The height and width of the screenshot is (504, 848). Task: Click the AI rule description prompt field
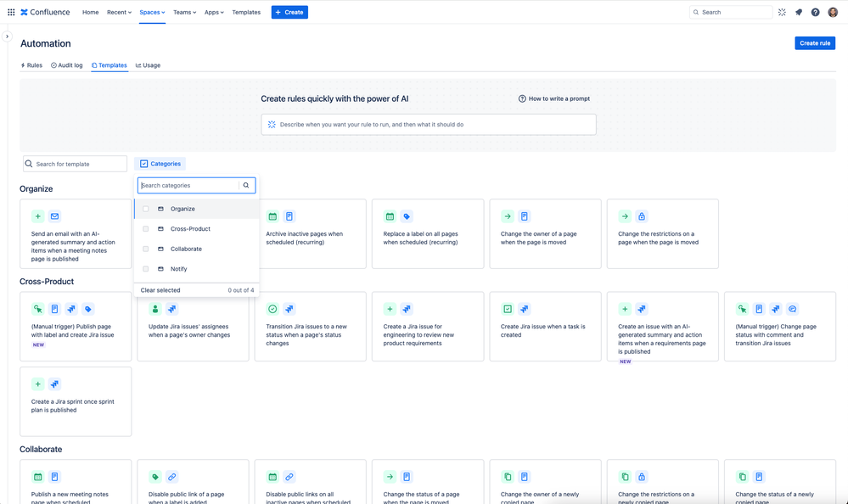[429, 125]
